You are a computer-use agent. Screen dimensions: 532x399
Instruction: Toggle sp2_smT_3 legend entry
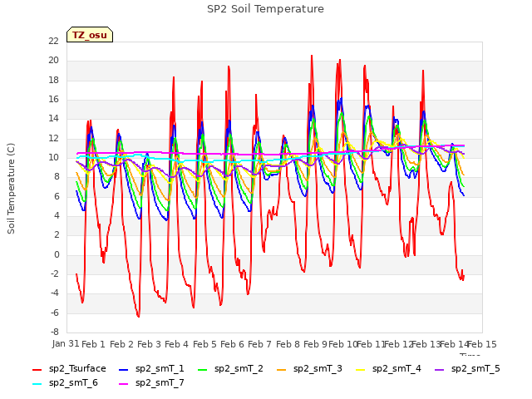pyautogui.click(x=309, y=368)
